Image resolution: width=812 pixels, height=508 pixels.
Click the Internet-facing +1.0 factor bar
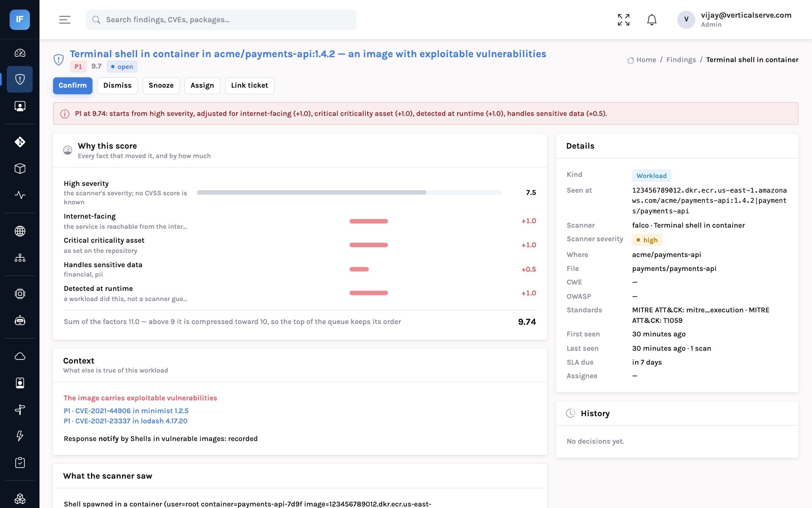(368, 221)
